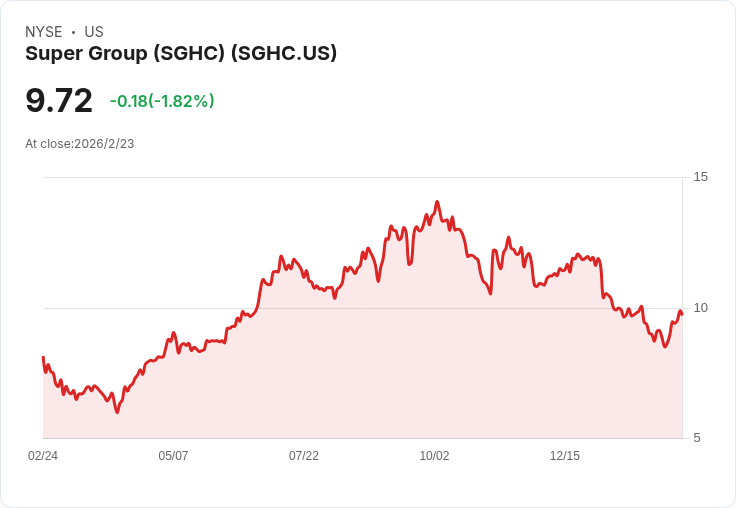Click the US market label
736x508 pixels.
94,32
